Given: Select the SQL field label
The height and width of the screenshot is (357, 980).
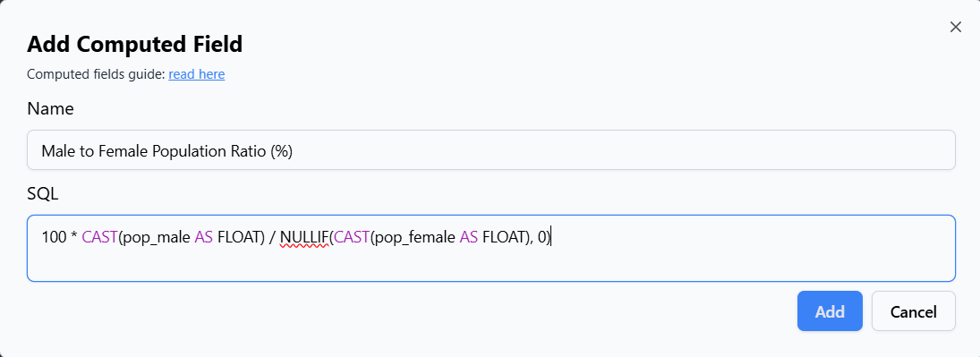Looking at the screenshot, I should pyautogui.click(x=42, y=194).
